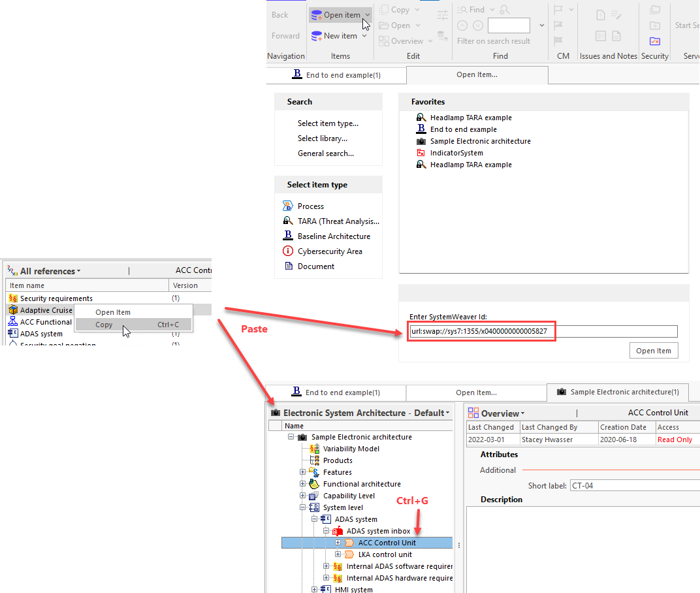Select the ADAS system node in the architecture tree
Image resolution: width=700 pixels, height=593 pixels.
coord(356,519)
